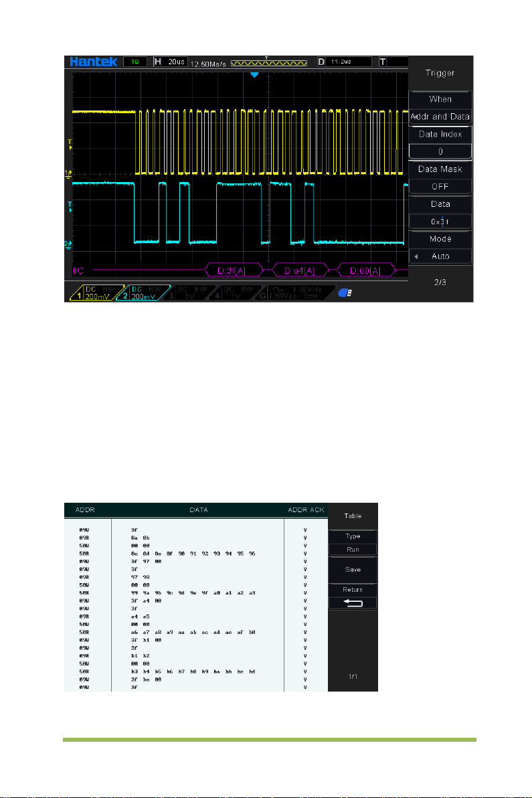This screenshot has width=532, height=798.
Task: Click the blue trigger position marker at top
Action: click(x=254, y=74)
